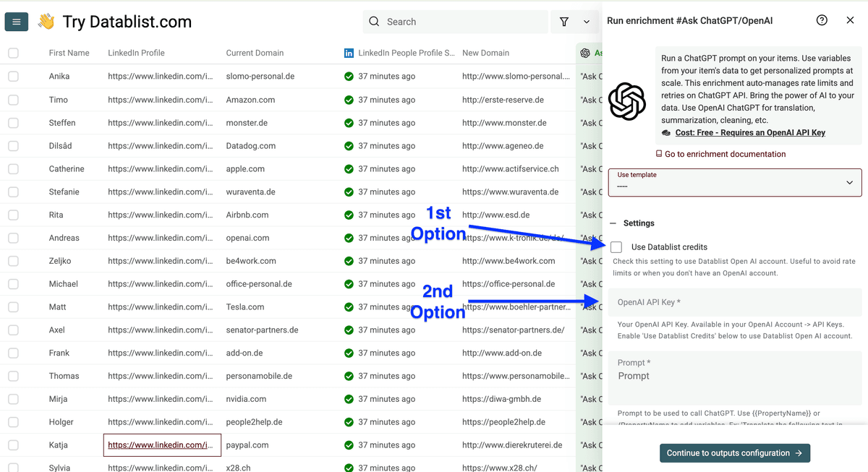Click the green check in Frank's row
868x472 pixels.
(x=349, y=353)
